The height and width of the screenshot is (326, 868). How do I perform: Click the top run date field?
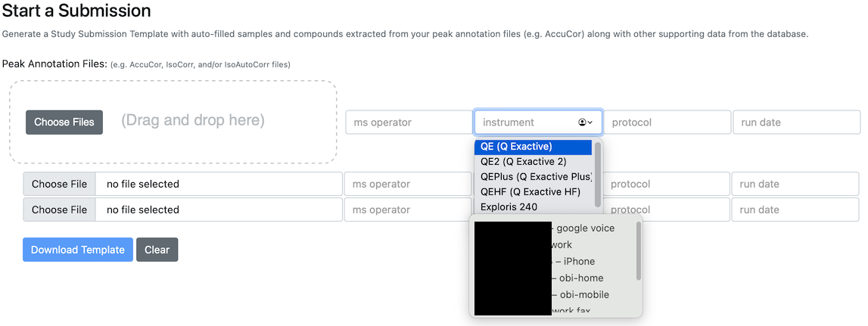(x=797, y=123)
